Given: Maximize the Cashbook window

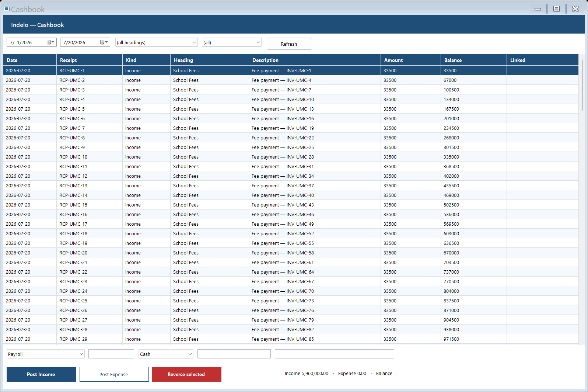Looking at the screenshot, I should [x=556, y=9].
